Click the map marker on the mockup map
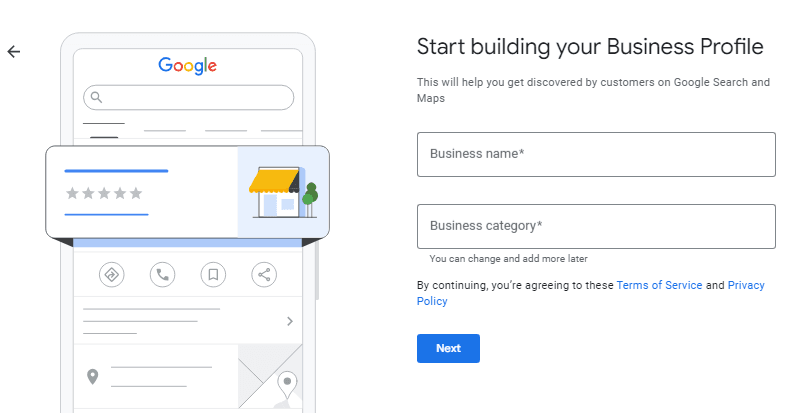 coord(287,384)
